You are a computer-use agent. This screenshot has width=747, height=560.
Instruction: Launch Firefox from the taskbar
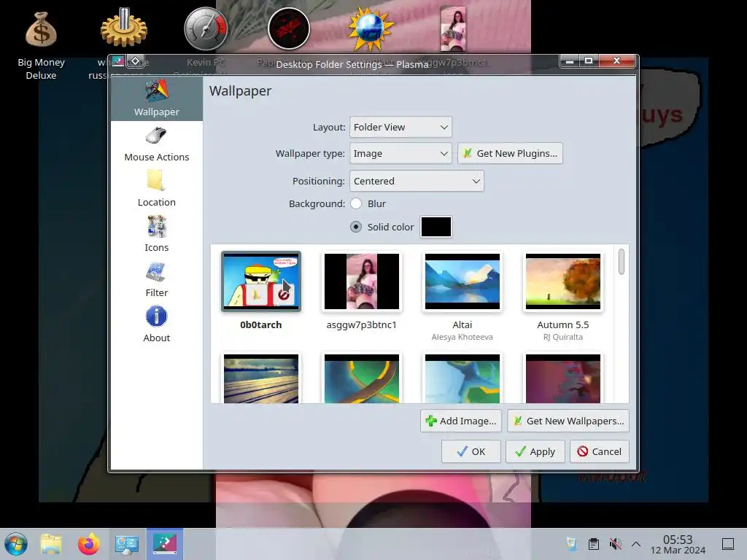[88, 544]
